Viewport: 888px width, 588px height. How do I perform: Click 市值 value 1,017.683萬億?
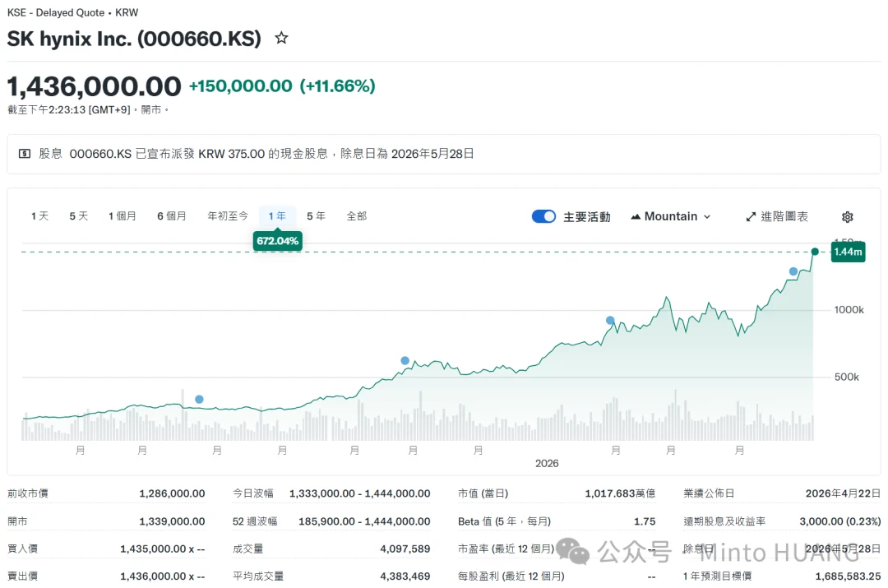620,493
